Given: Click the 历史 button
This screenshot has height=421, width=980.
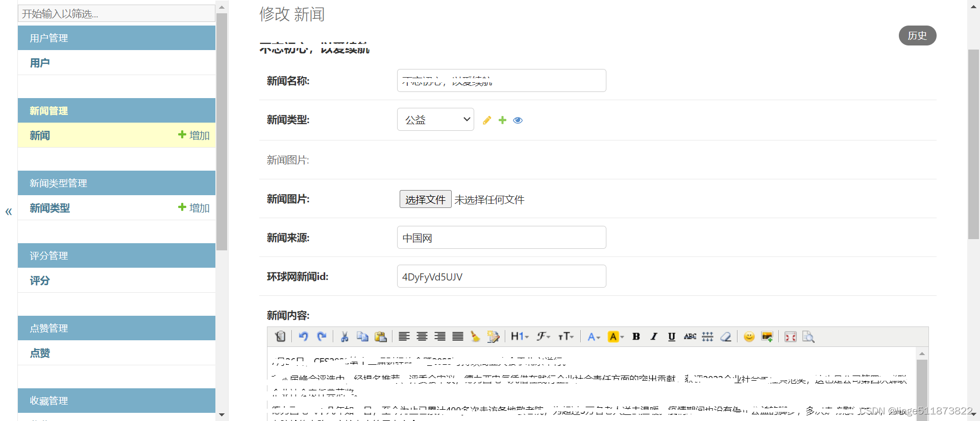Looking at the screenshot, I should pyautogui.click(x=917, y=36).
